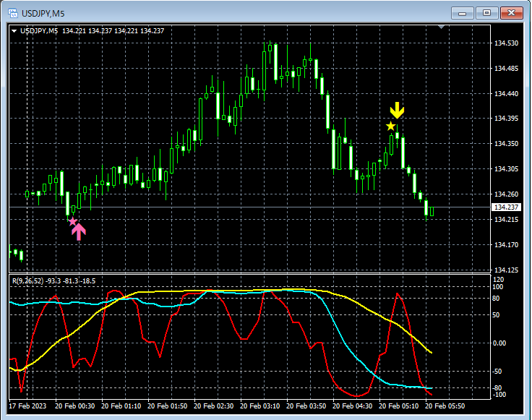Click the 134.350 price scale label
This screenshot has width=532, height=420.
[x=506, y=144]
